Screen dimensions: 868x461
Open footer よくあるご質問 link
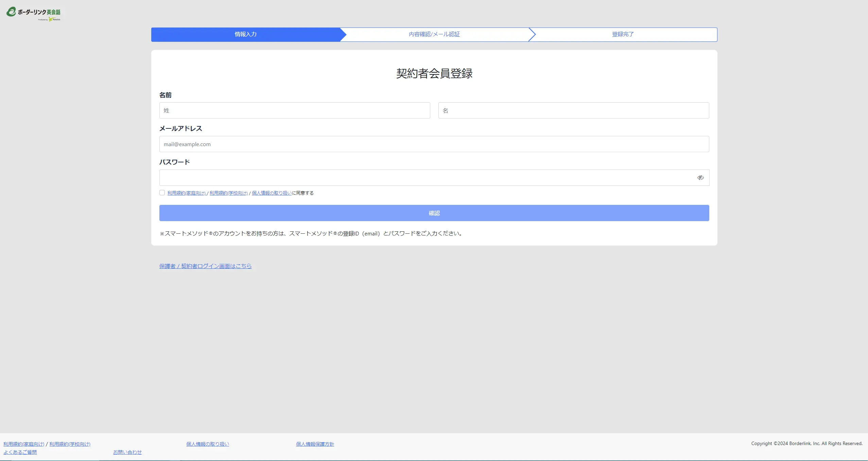pos(20,452)
